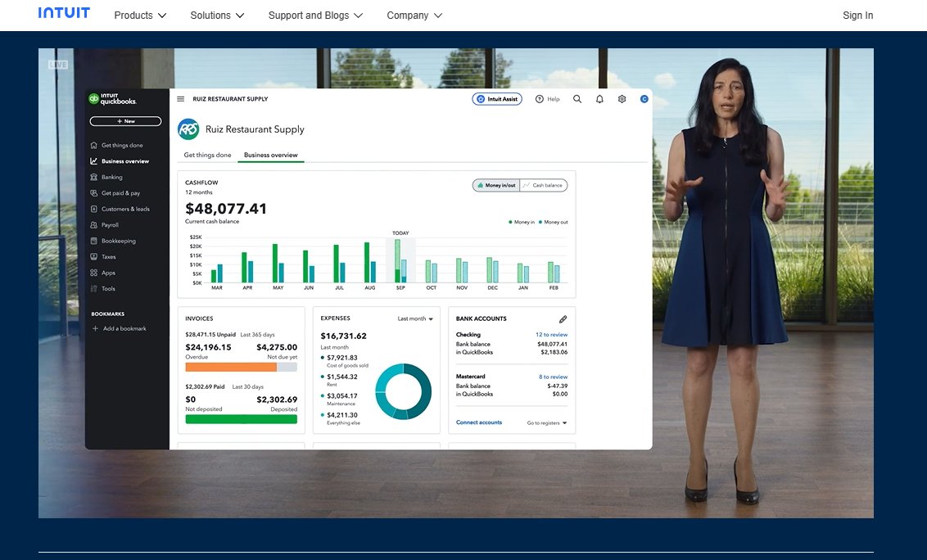
Task: Click the Get things done home icon
Action: point(93,145)
